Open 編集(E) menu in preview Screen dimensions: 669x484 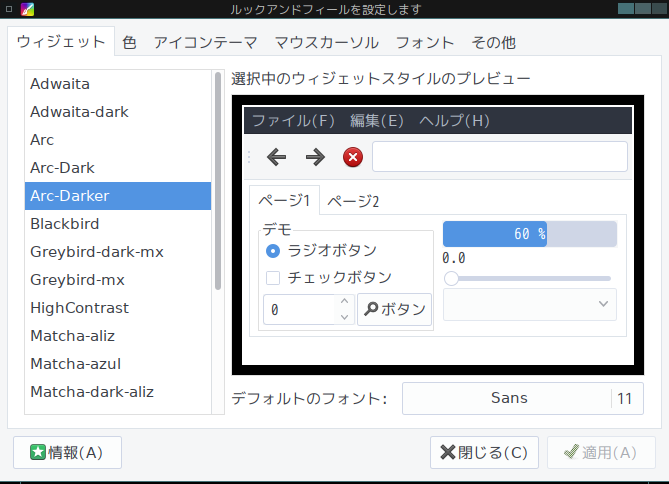click(377, 121)
